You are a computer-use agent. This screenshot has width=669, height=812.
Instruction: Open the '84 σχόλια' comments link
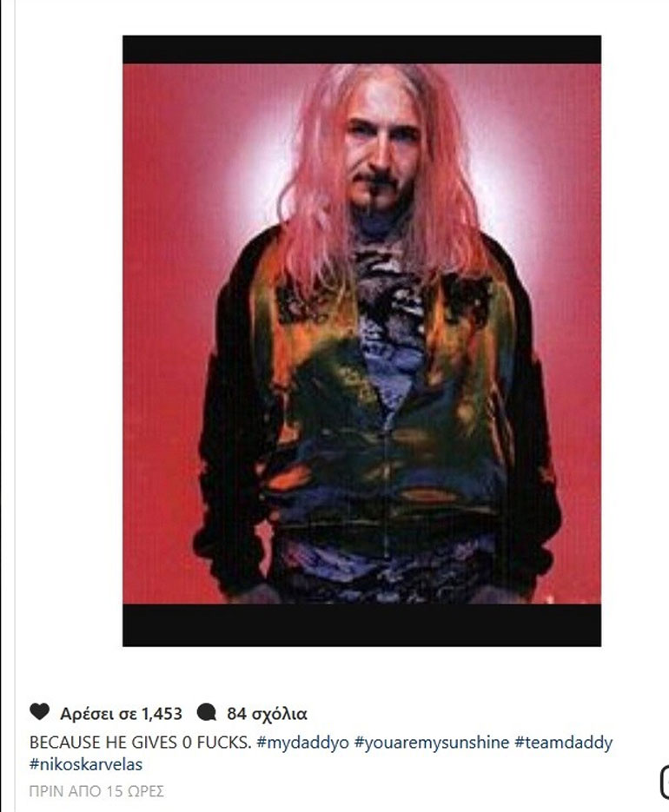pos(267,714)
